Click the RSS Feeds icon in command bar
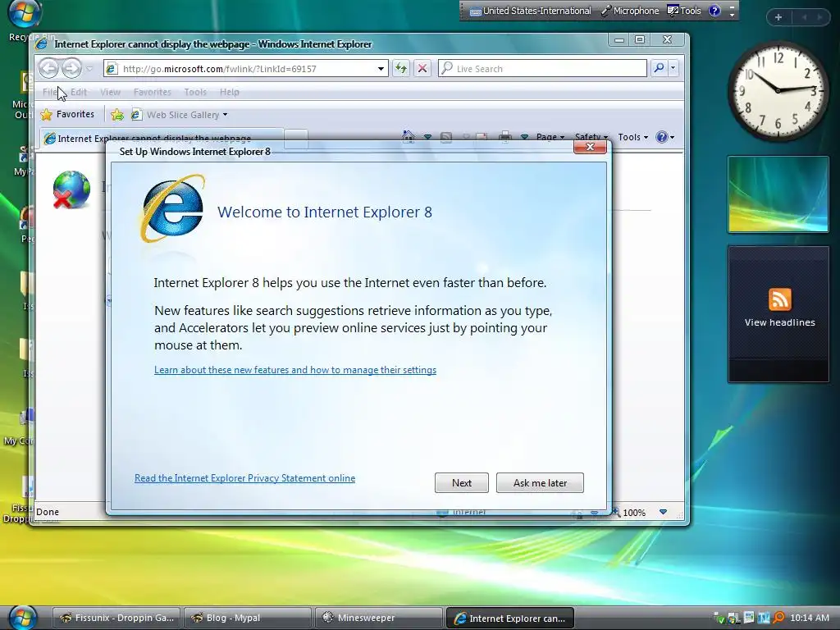 tap(445, 137)
